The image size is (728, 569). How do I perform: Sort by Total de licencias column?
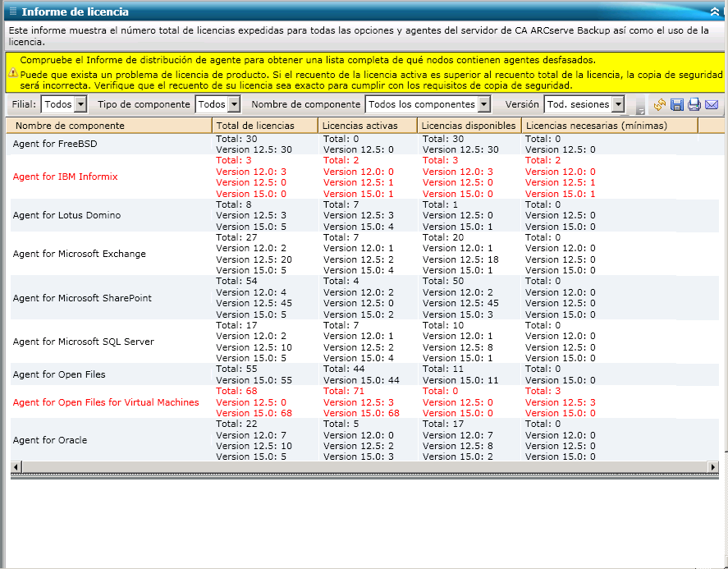tap(264, 126)
